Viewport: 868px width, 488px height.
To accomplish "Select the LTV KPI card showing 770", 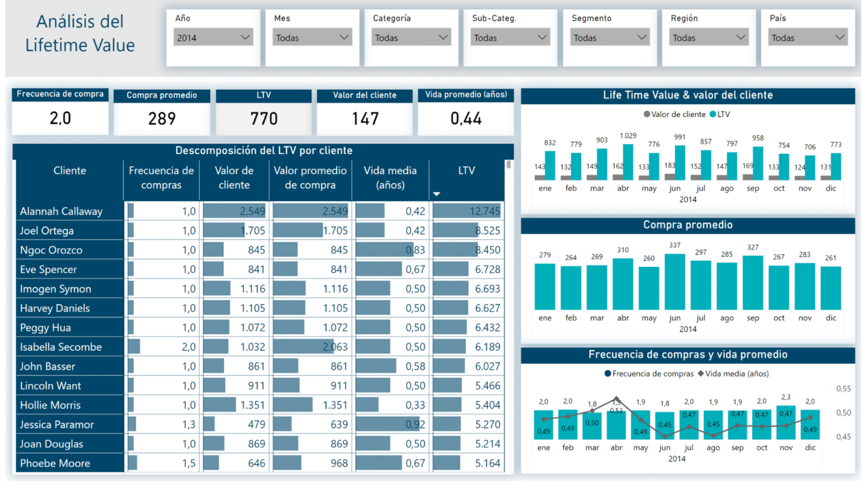I will [x=263, y=119].
